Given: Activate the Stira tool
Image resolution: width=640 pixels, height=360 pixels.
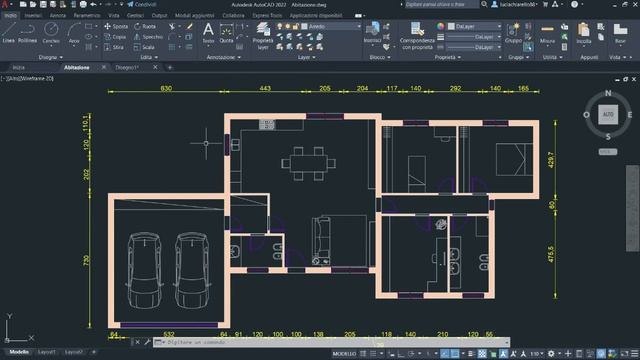Looking at the screenshot, I should (x=114, y=47).
